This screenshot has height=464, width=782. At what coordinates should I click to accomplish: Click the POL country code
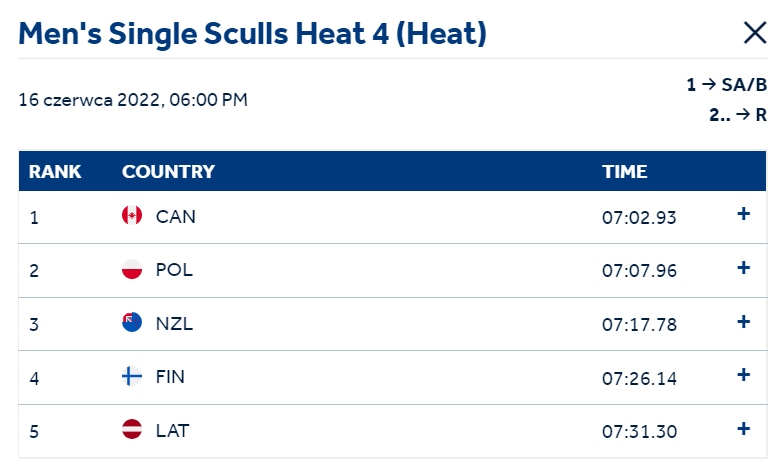click(x=174, y=270)
